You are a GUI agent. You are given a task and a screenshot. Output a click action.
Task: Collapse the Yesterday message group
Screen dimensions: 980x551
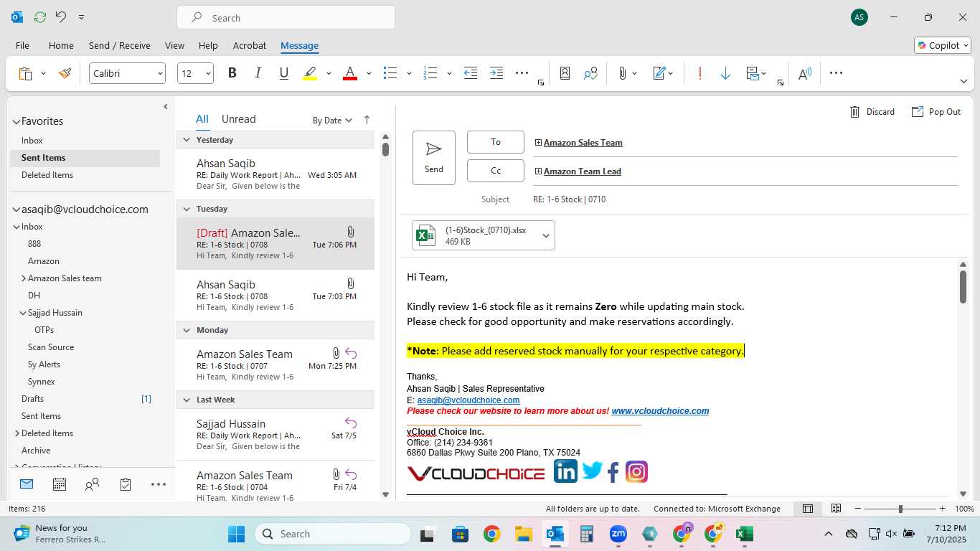pyautogui.click(x=187, y=140)
